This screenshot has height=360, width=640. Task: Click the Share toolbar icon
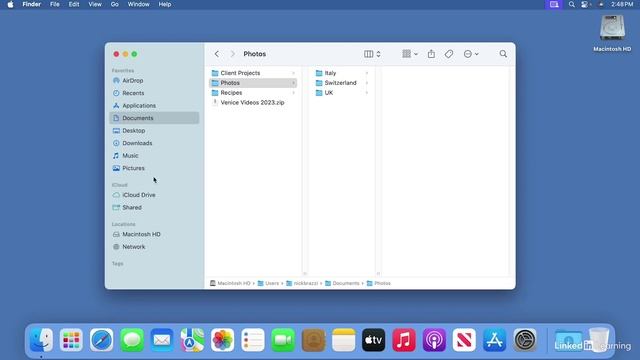431,54
